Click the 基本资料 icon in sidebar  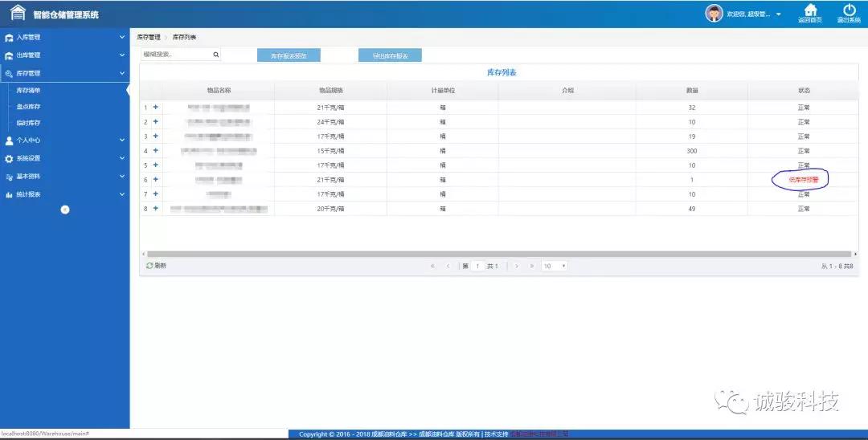[x=9, y=177]
